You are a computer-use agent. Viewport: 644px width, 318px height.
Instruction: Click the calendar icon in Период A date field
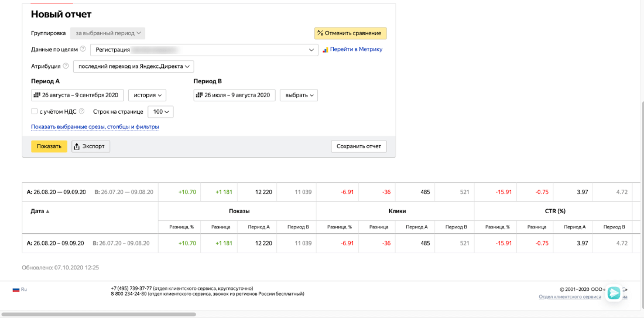pos(37,95)
